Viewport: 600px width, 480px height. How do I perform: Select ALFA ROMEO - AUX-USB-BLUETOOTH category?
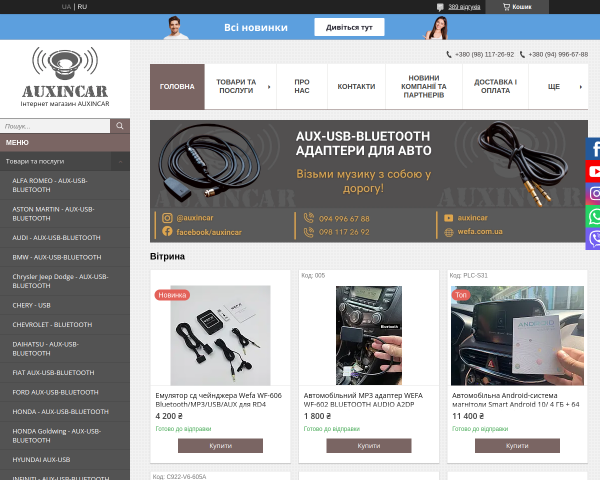point(65,185)
